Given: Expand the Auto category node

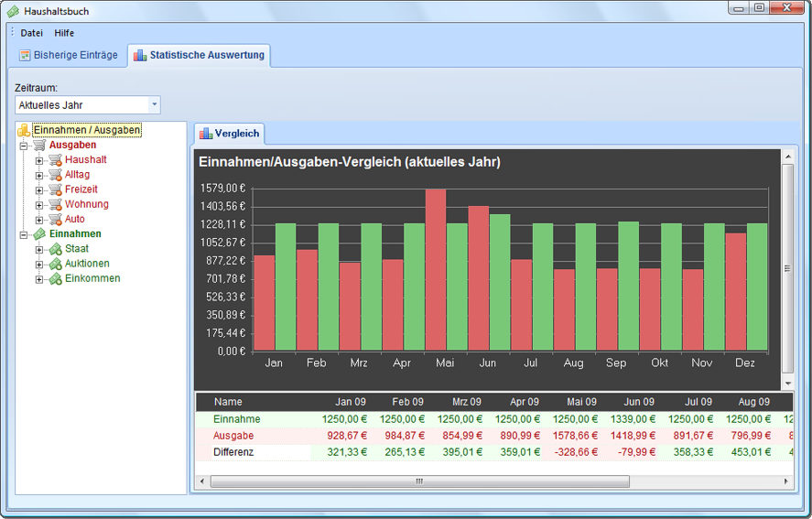Looking at the screenshot, I should (38, 220).
